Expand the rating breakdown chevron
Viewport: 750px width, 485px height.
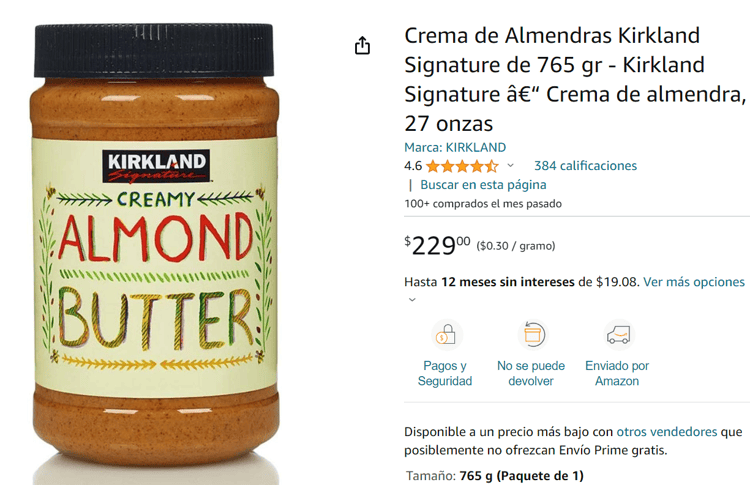[510, 165]
